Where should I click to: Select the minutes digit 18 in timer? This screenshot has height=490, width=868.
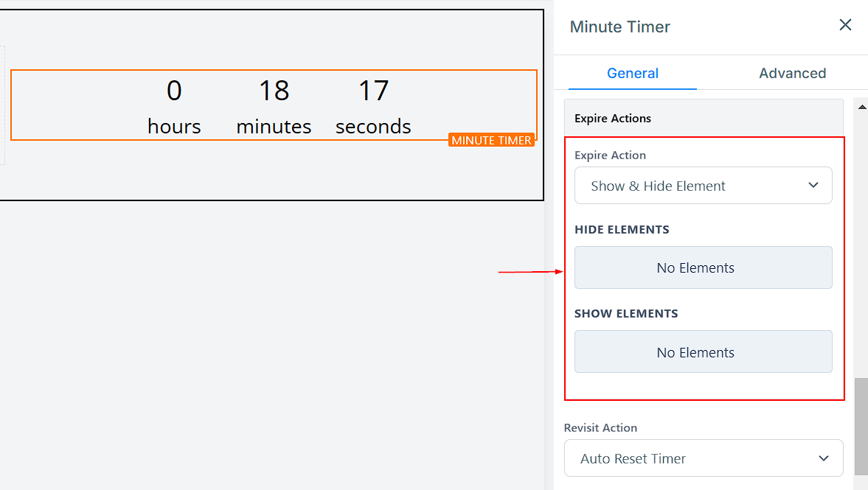(274, 91)
